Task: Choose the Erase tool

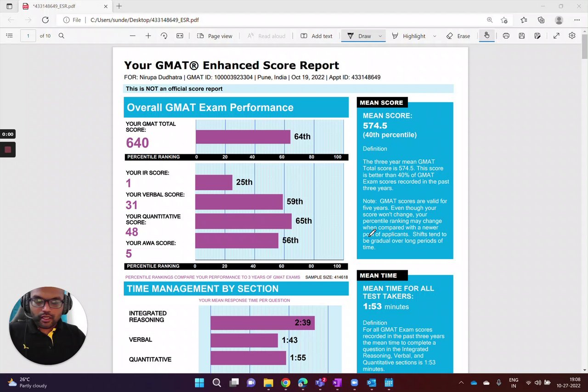Action: coord(458,36)
